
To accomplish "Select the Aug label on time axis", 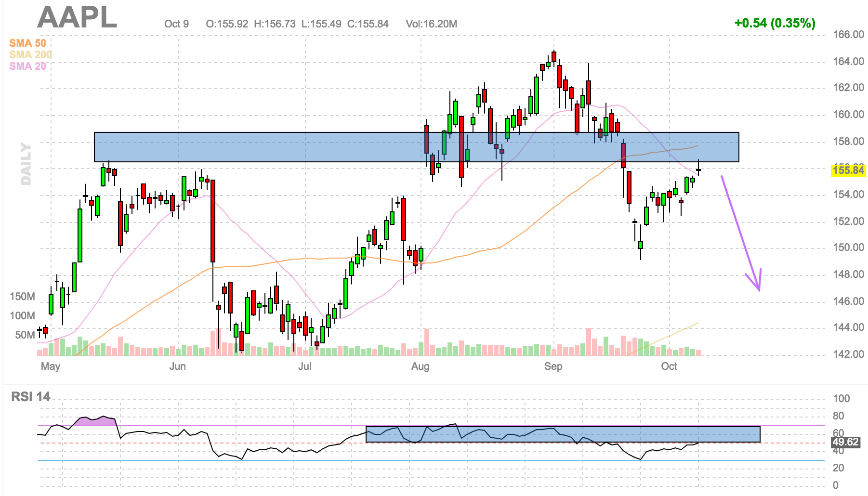I will coord(420,366).
